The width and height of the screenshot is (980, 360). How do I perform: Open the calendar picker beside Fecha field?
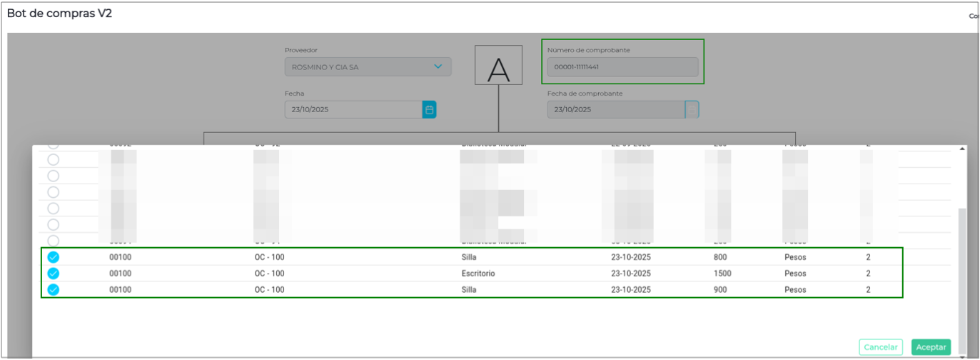(429, 110)
